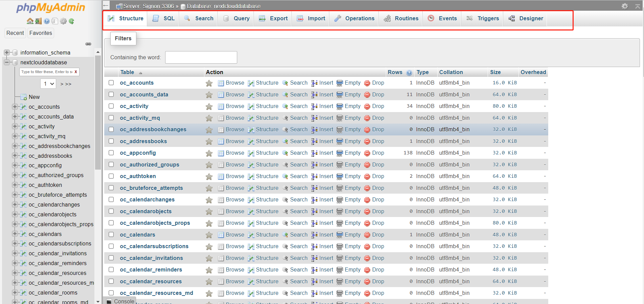Check the oc_calendarsubscriptions row checkbox
The width and height of the screenshot is (644, 304).
pos(111,246)
